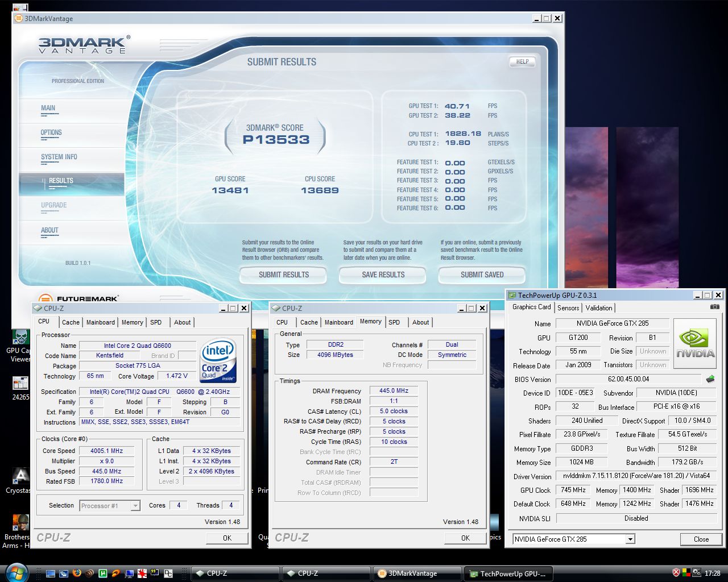Launch Firefox from quick launch
The image size is (728, 582).
point(77,573)
